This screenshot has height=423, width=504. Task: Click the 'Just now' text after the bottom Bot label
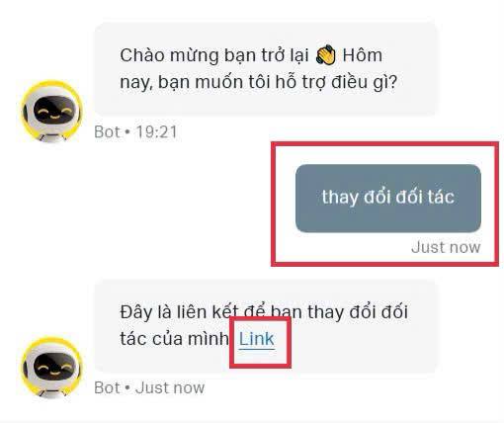(x=170, y=387)
